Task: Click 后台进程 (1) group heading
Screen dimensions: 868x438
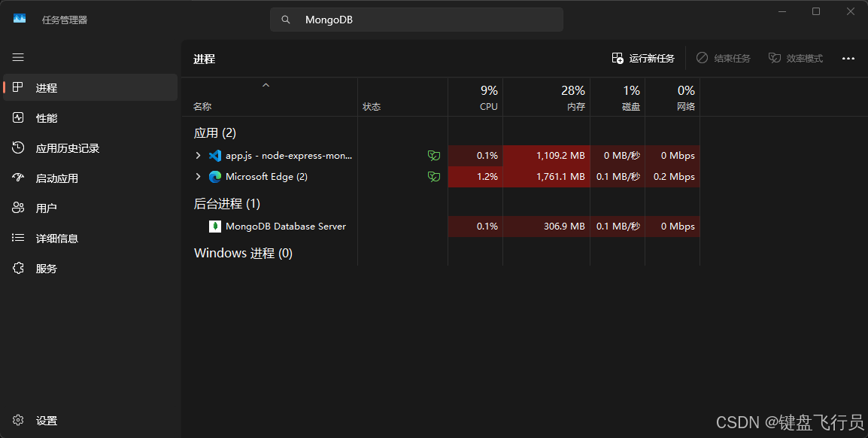Action: click(x=227, y=204)
